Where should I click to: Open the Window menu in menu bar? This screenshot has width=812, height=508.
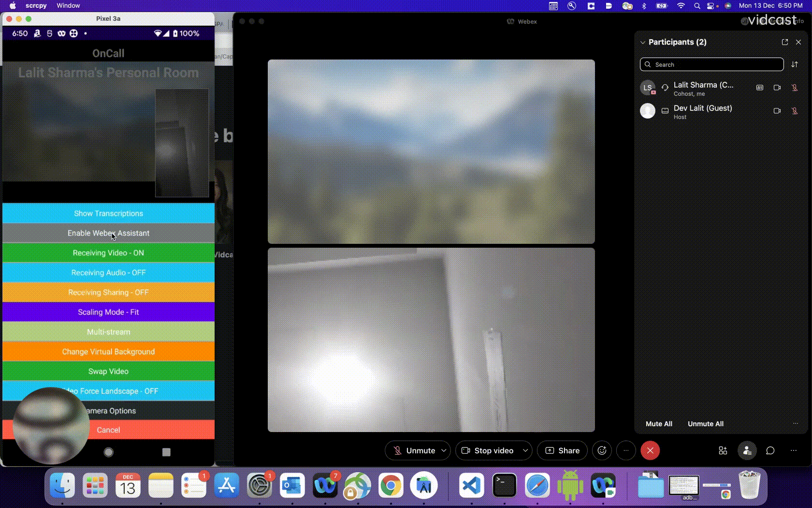(x=68, y=5)
